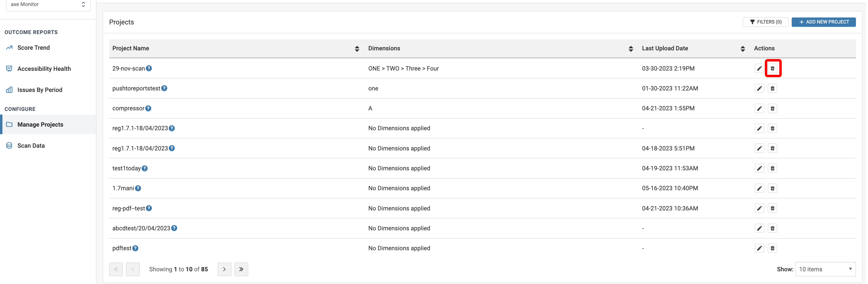Open help icon next to pdftest
Image resolution: width=868 pixels, height=284 pixels.
click(x=135, y=248)
